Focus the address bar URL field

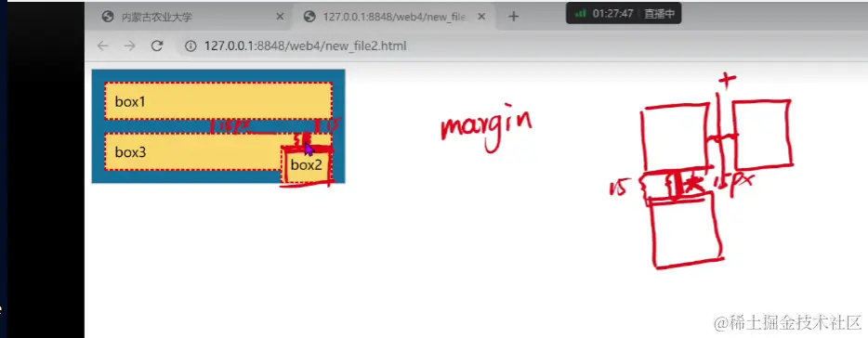[x=305, y=45]
